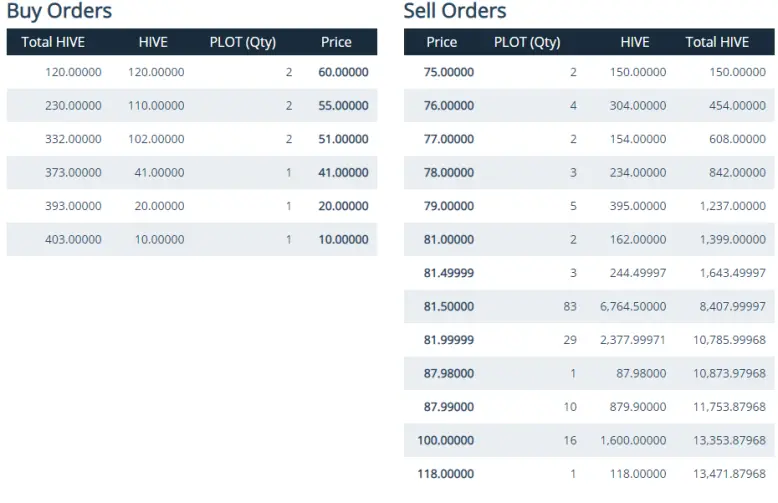Image resolution: width=778 pixels, height=503 pixels.
Task: Click the Sell Orders heading
Action: [x=455, y=10]
